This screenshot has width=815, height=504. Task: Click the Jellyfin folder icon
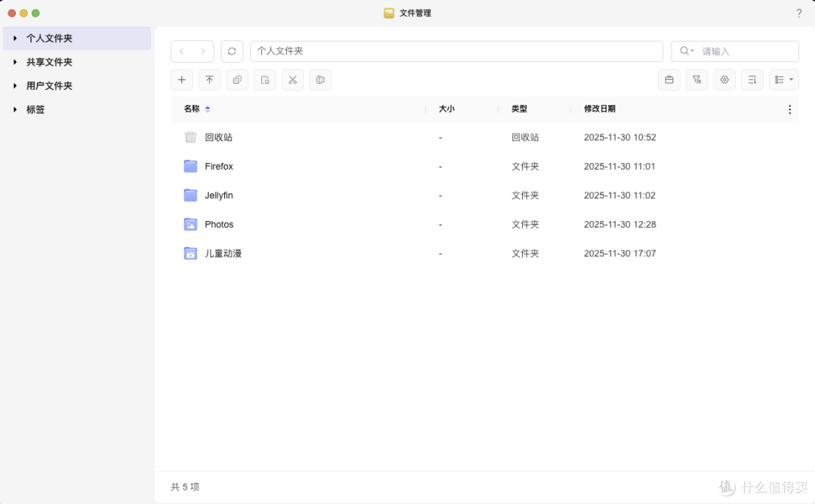[190, 195]
